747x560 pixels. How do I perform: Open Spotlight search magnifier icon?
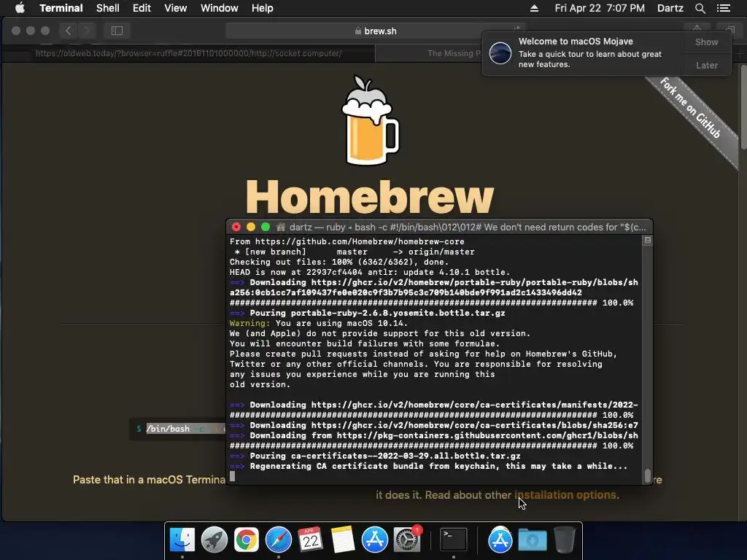[700, 8]
